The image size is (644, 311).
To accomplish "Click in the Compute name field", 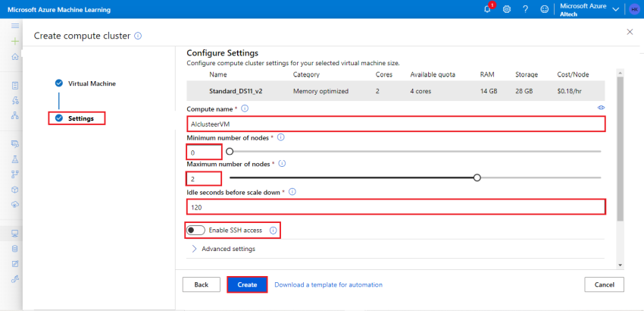I will 396,124.
